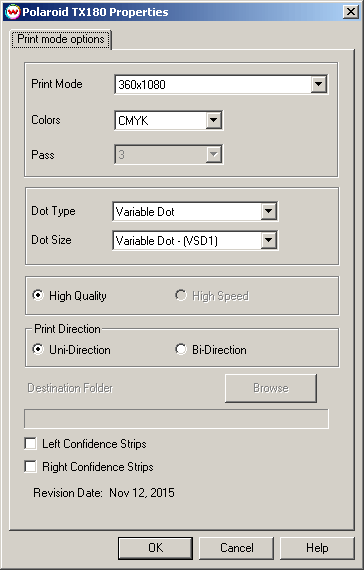Click the Destination Folder path field
Viewport: 364px width, 570px height.
click(176, 419)
